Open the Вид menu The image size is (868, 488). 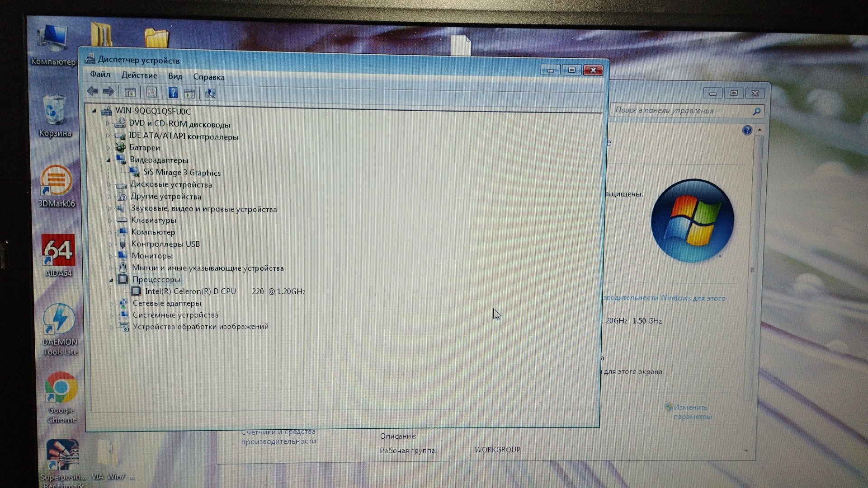click(x=175, y=76)
